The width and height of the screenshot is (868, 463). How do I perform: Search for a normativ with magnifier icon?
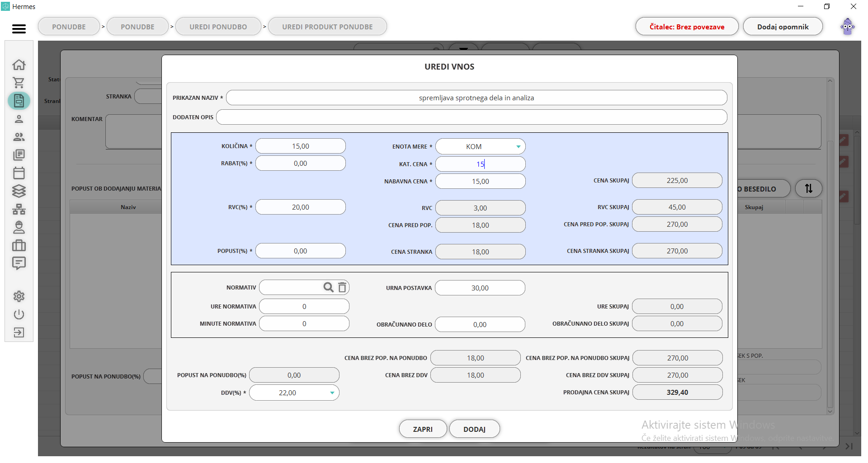(x=328, y=287)
